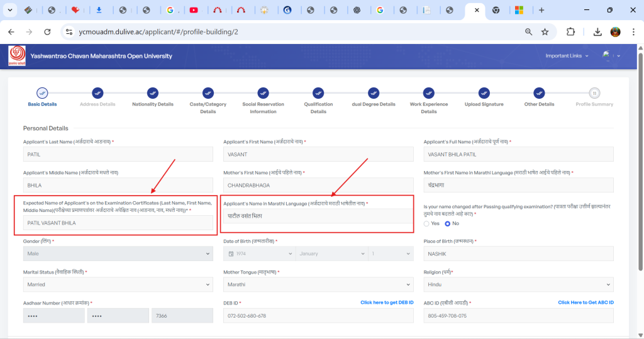Click the Place of Birth input field

click(x=518, y=253)
